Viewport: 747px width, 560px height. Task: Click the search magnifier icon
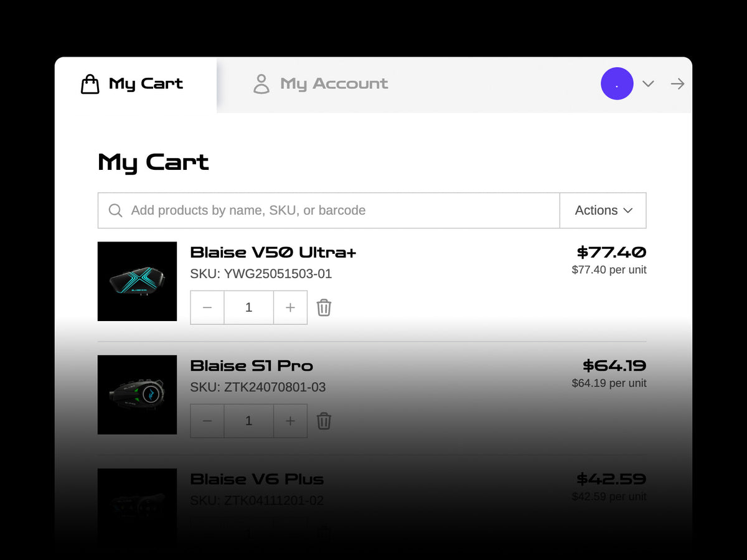pos(115,210)
